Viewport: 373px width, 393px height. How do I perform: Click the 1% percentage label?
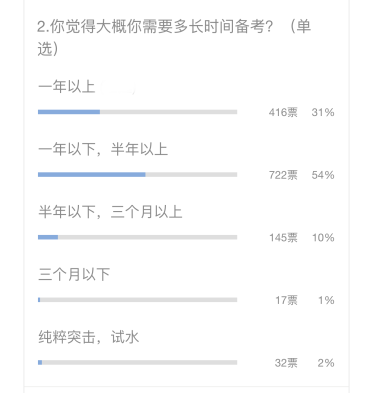point(326,300)
